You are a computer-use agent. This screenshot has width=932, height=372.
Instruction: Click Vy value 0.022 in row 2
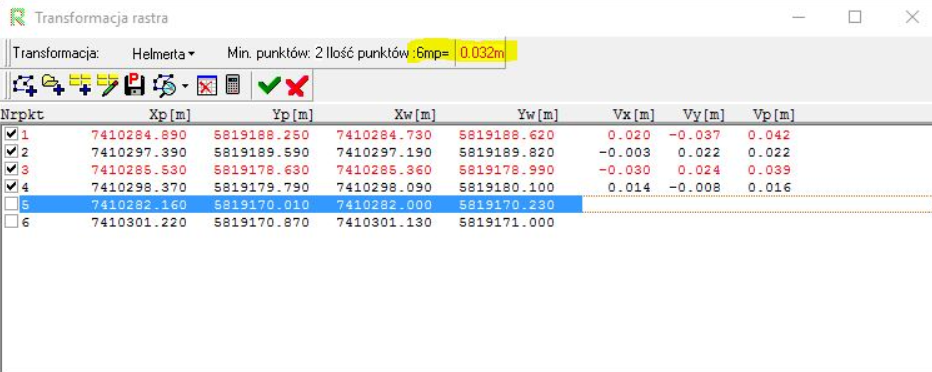[699, 153]
